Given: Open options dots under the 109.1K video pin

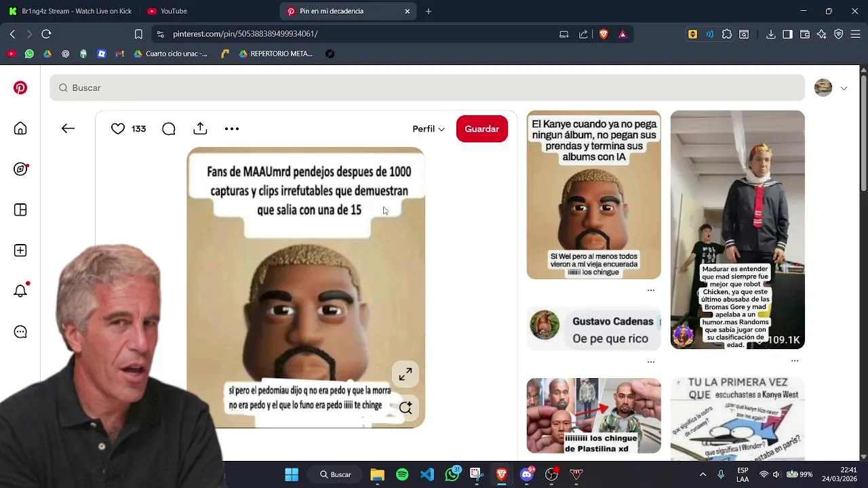Looking at the screenshot, I should (795, 361).
